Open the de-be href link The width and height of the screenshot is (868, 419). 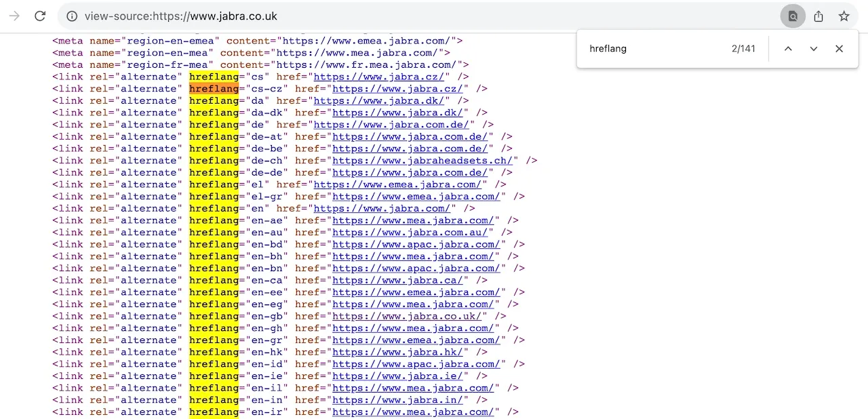(410, 148)
